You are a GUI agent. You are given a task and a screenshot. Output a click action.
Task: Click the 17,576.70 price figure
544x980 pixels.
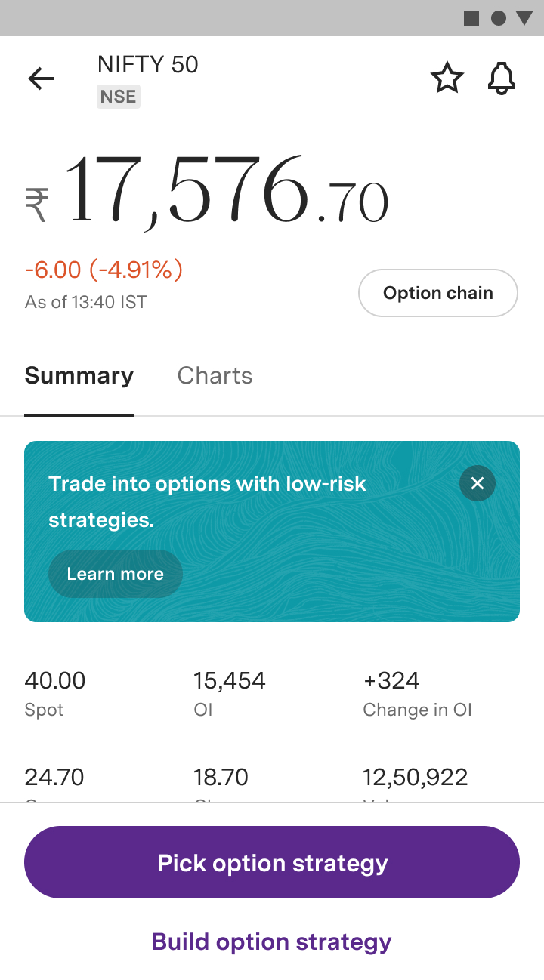[x=227, y=192]
